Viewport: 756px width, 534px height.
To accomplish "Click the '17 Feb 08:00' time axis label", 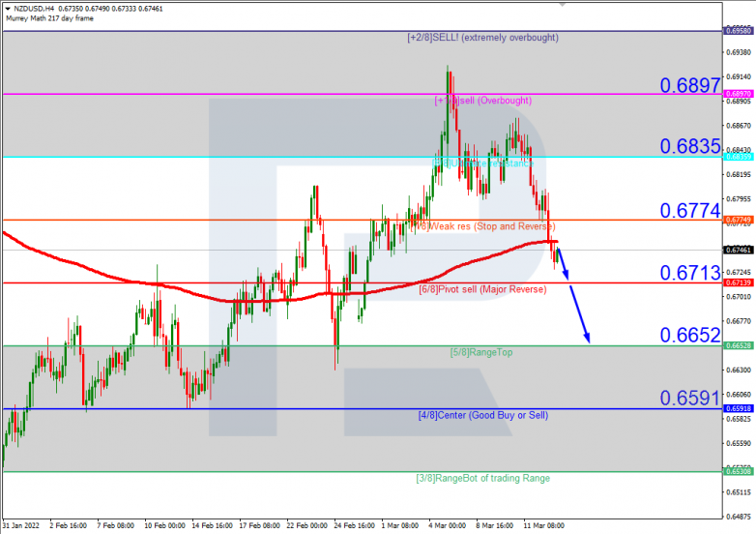I will [x=259, y=526].
